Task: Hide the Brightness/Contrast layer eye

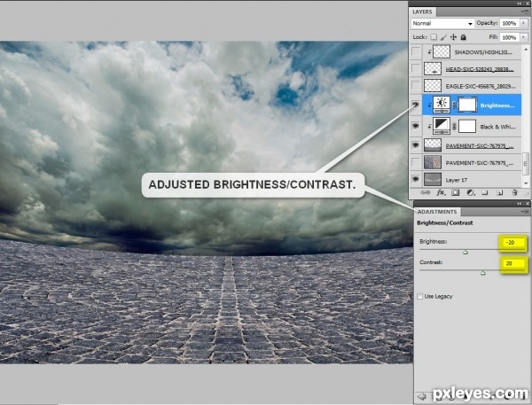Action: [x=415, y=105]
